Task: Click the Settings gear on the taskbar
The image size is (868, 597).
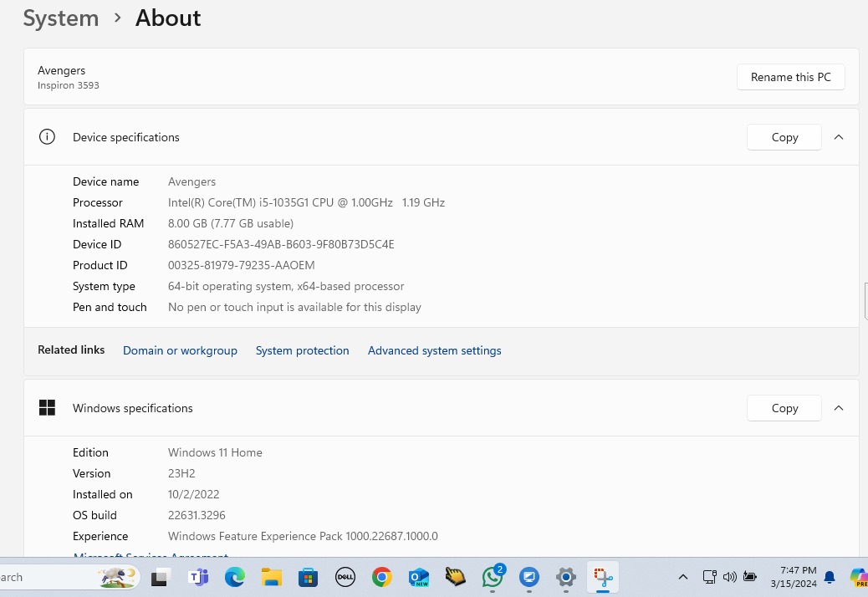Action: point(566,577)
